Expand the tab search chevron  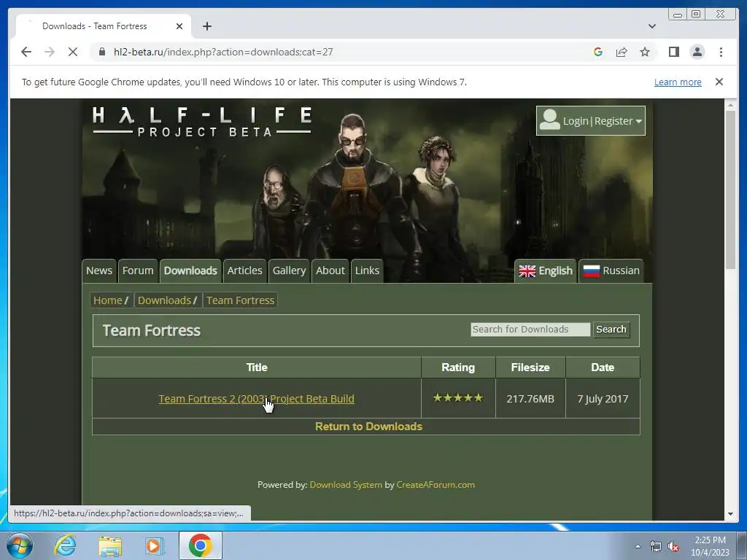(651, 26)
